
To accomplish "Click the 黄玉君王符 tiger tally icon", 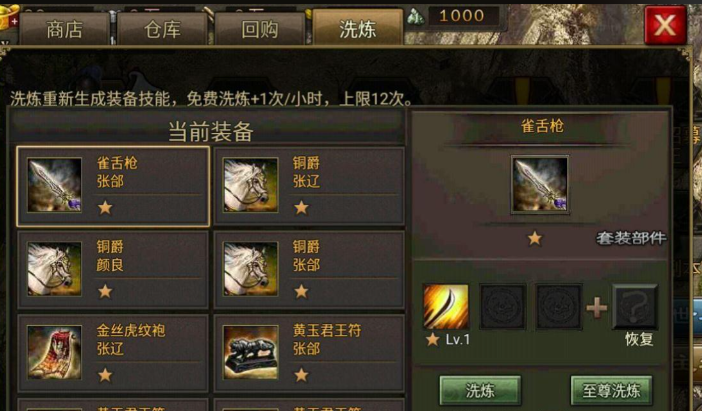I will pyautogui.click(x=251, y=352).
